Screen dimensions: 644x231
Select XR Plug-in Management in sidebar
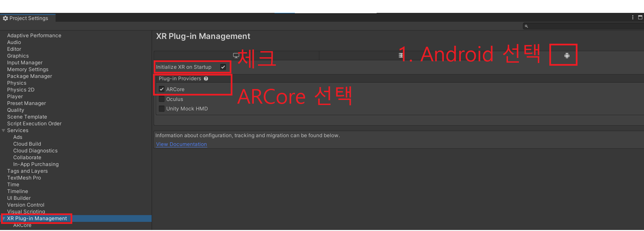[x=37, y=218]
